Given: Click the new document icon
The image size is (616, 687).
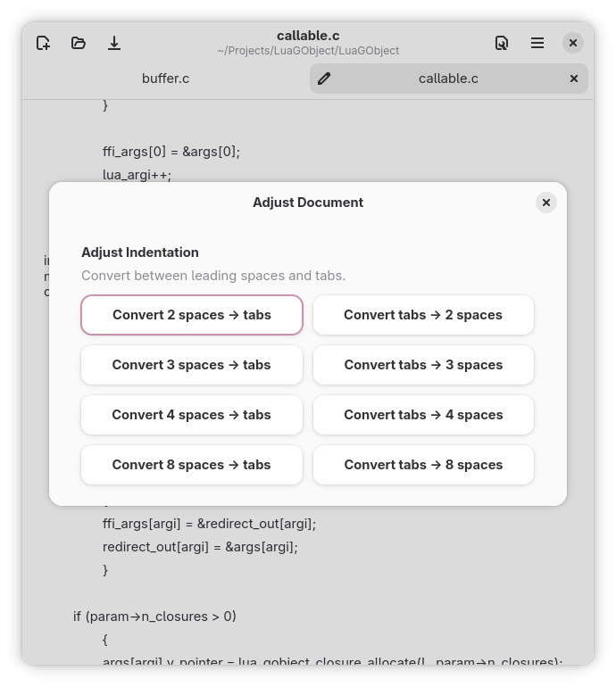Looking at the screenshot, I should pos(43,43).
